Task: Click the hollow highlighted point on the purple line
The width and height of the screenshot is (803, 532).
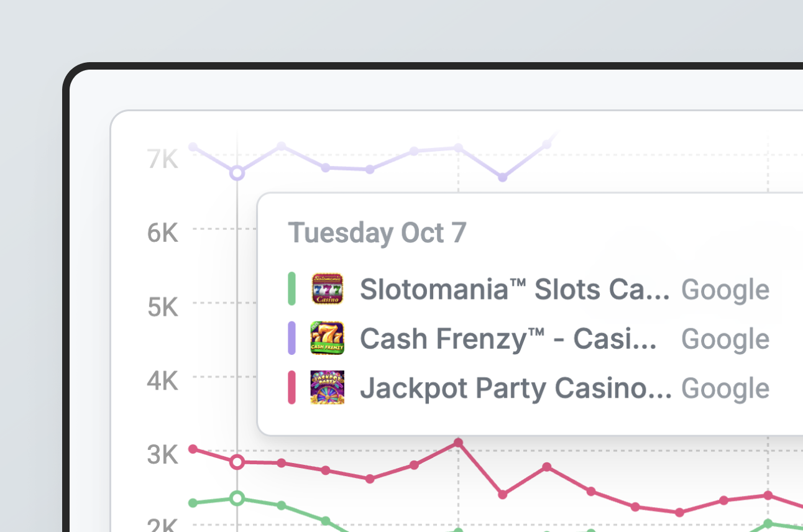Action: [237, 173]
